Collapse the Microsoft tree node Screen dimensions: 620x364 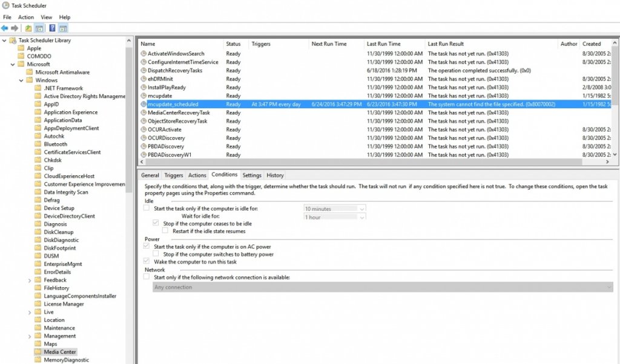[13, 64]
